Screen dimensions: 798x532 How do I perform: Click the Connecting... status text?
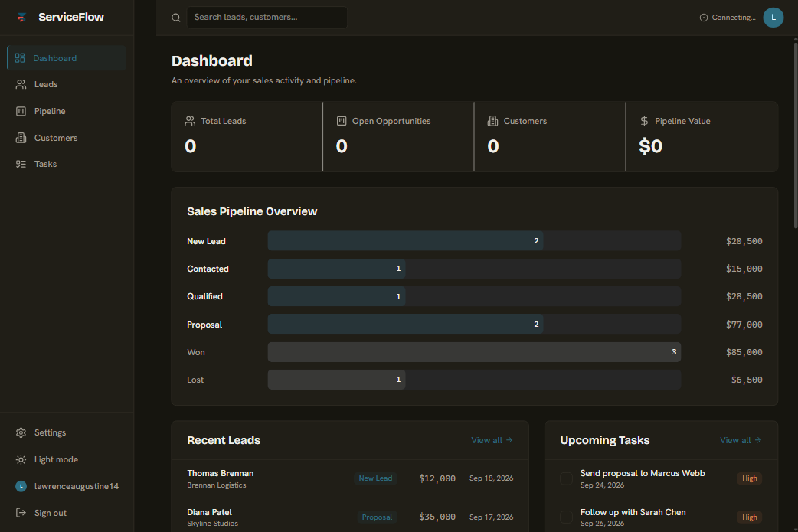(x=734, y=18)
